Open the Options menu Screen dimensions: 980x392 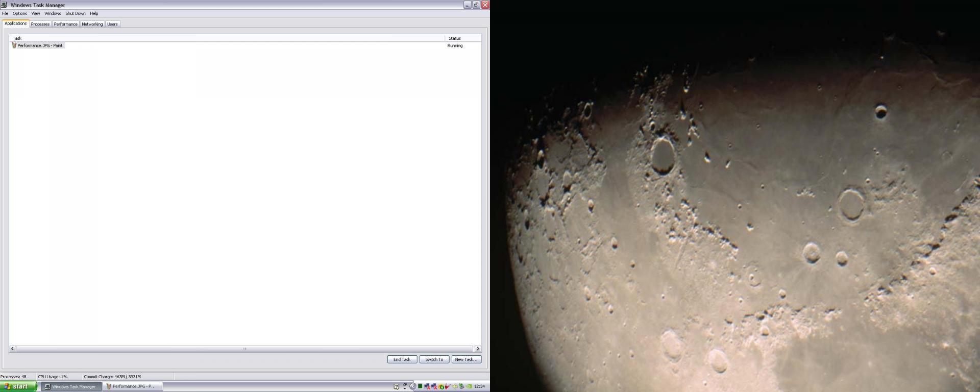[20, 14]
